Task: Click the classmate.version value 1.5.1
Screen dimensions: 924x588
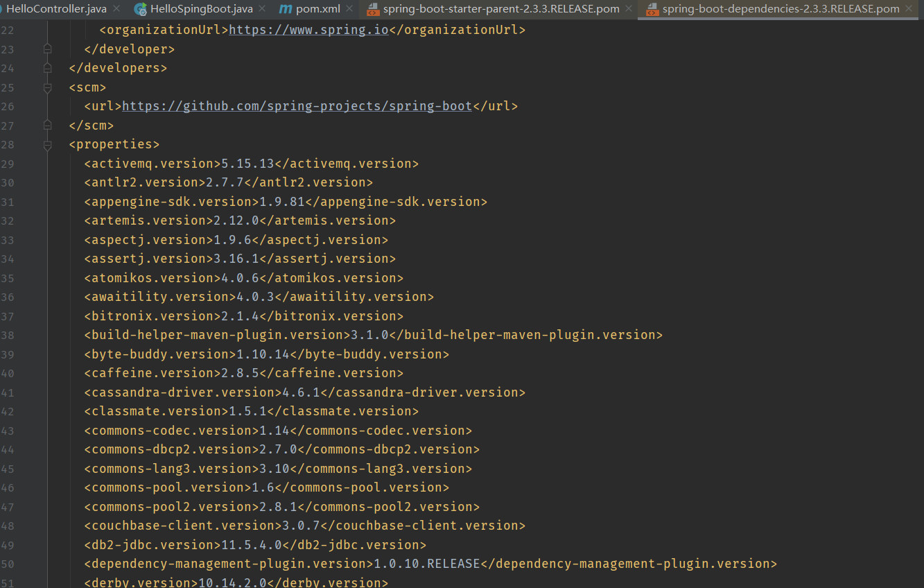Action: click(x=247, y=411)
